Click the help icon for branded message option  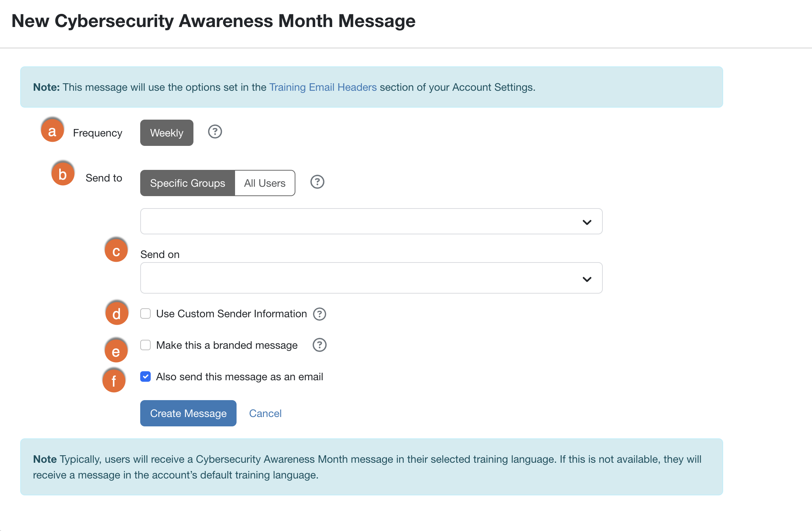[x=319, y=345]
